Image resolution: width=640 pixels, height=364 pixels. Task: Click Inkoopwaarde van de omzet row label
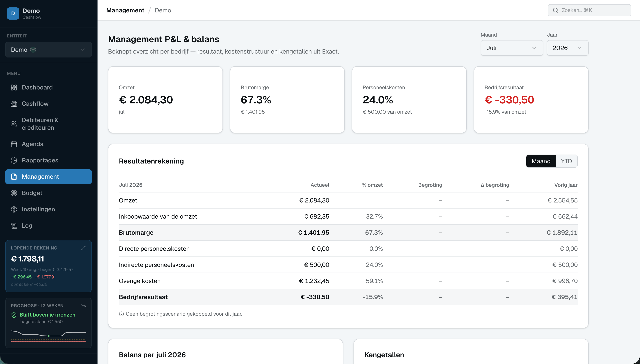point(158,216)
